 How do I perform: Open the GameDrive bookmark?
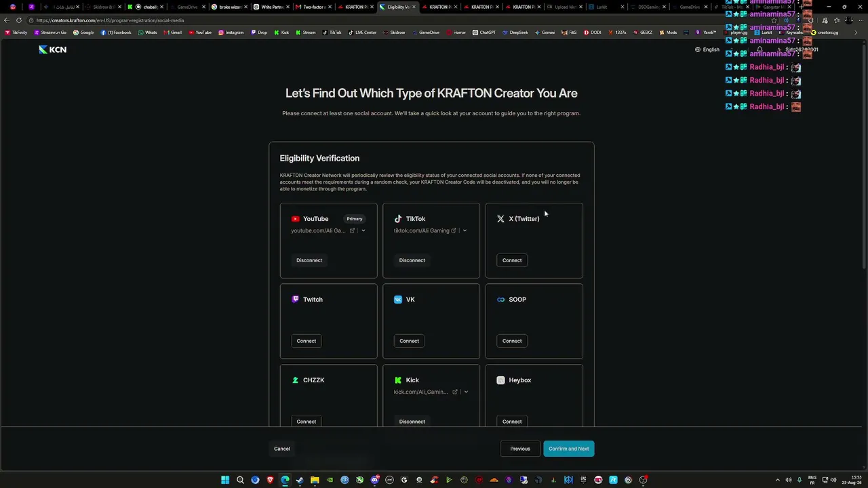(425, 33)
